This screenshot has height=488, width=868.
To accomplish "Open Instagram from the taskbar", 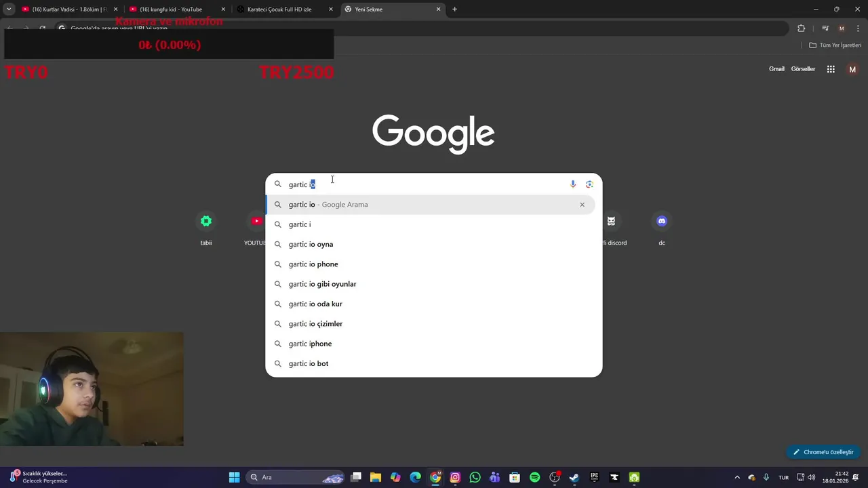I will (455, 477).
